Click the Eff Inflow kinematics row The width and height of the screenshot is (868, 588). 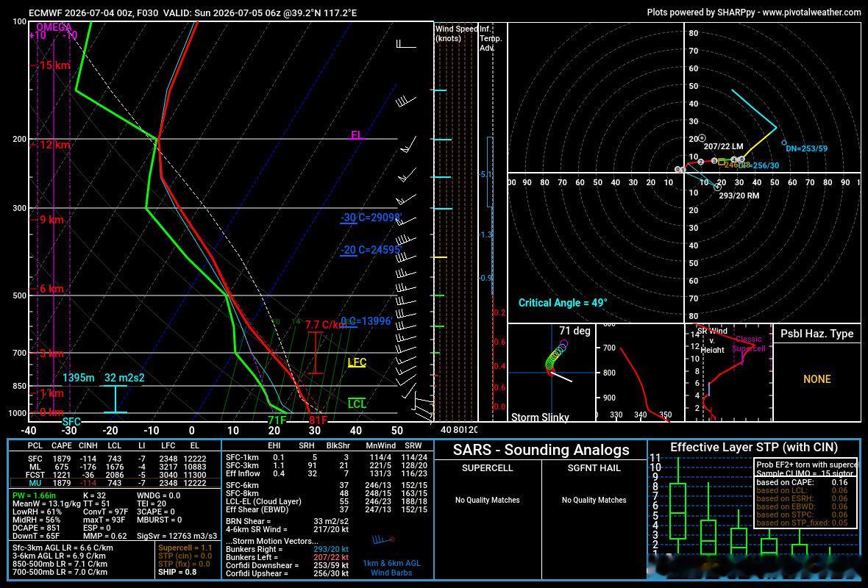(x=327, y=473)
